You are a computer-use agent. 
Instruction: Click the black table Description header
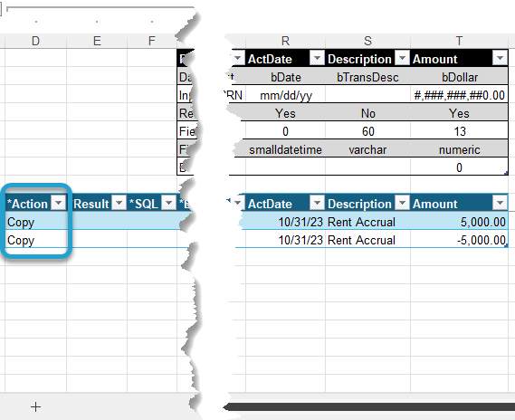367,59
